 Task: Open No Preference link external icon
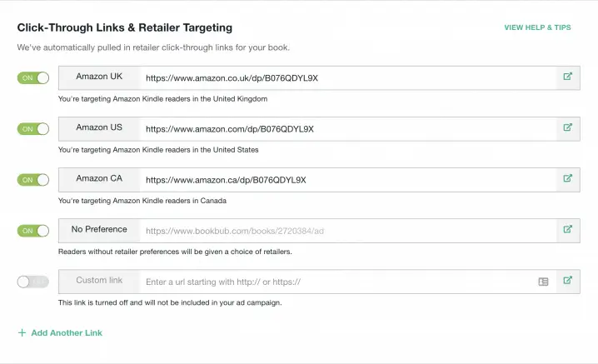coord(567,229)
